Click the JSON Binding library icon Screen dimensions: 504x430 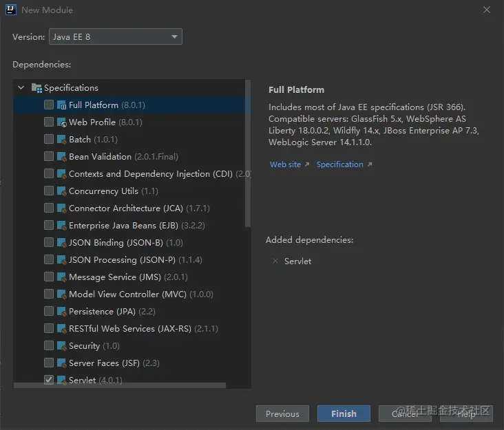(x=61, y=242)
